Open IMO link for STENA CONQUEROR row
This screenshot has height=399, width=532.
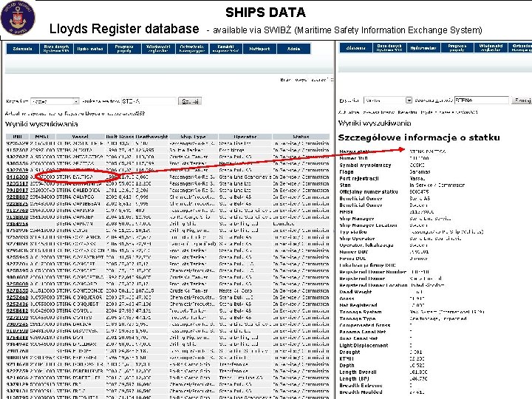pos(17,298)
